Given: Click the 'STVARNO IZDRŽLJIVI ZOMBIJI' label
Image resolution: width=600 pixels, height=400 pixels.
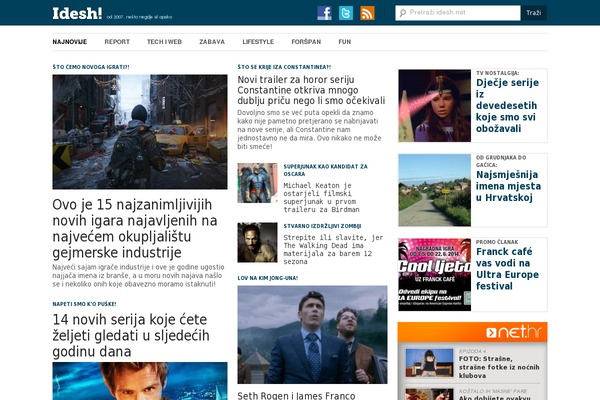Looking at the screenshot, I should click(322, 226).
